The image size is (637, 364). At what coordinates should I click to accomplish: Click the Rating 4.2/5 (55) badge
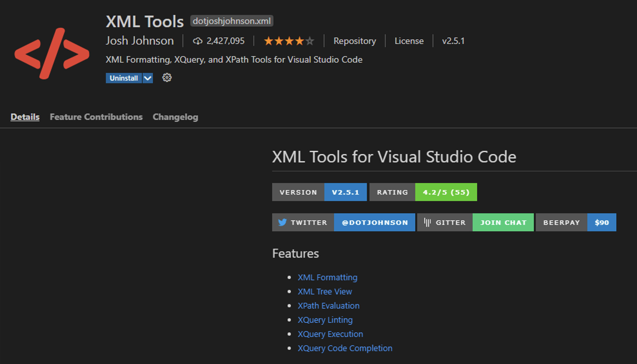[423, 192]
